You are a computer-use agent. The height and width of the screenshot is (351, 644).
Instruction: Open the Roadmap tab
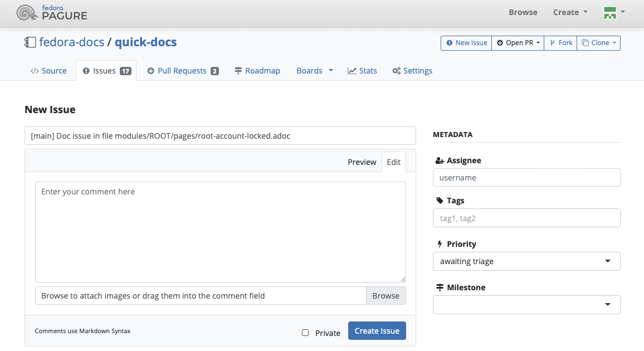(257, 71)
